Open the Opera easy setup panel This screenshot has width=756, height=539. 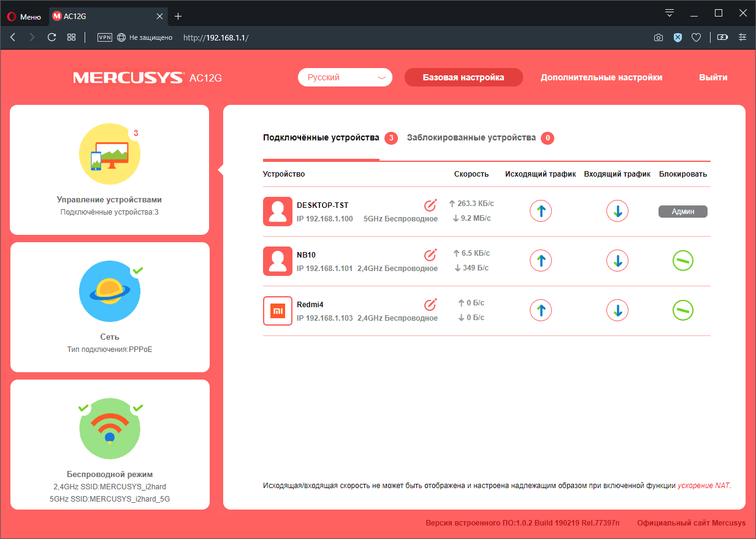(x=743, y=37)
